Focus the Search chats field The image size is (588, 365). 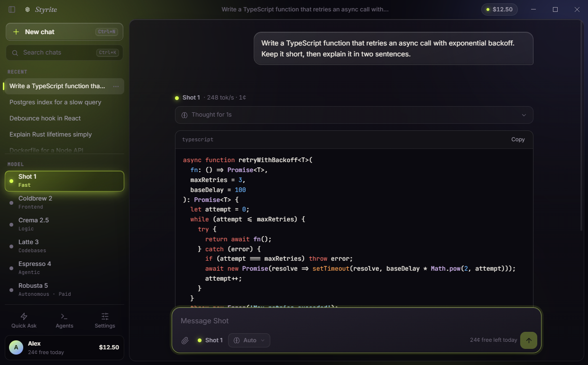64,53
